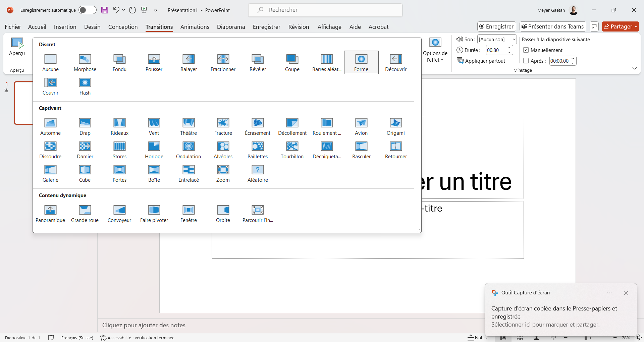Switch to the Animations tab

195,27
